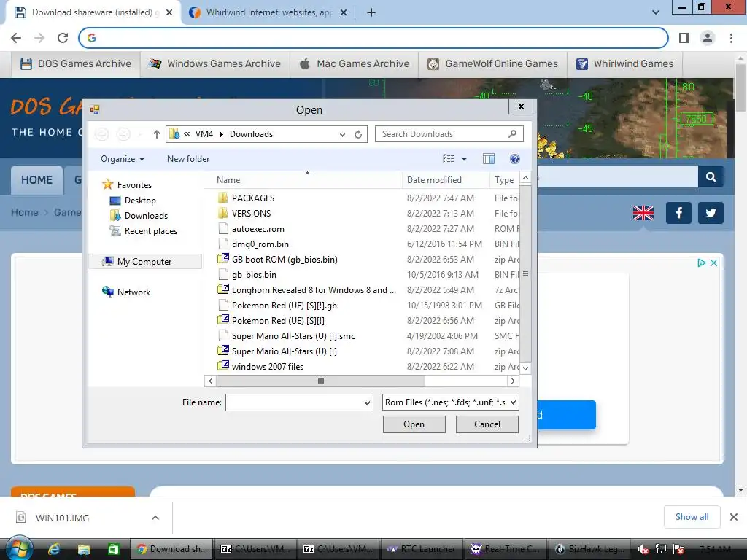Image resolution: width=747 pixels, height=560 pixels.
Task: Expand Organize menu dropdown
Action: (123, 159)
